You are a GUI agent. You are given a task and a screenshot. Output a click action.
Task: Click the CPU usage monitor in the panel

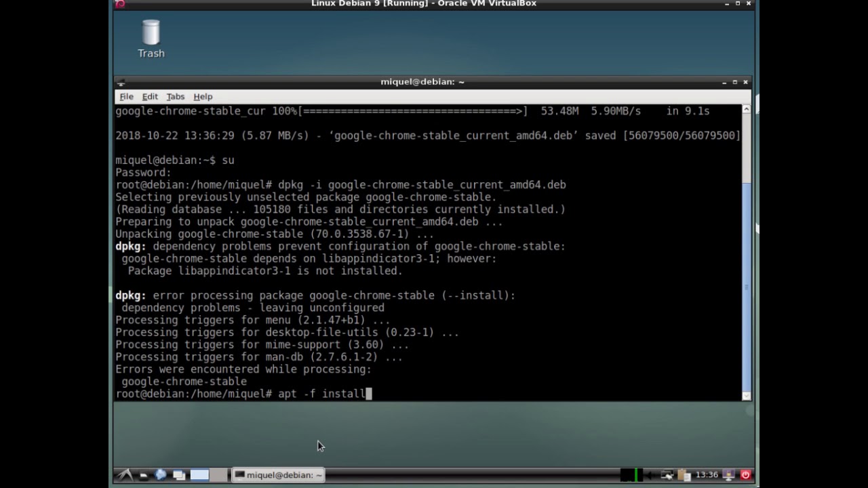631,475
